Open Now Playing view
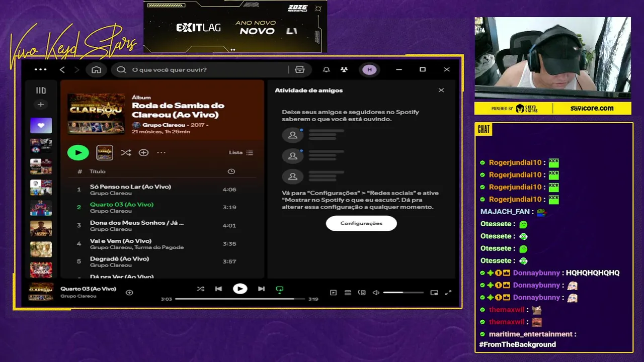The height and width of the screenshot is (362, 644). click(x=333, y=293)
